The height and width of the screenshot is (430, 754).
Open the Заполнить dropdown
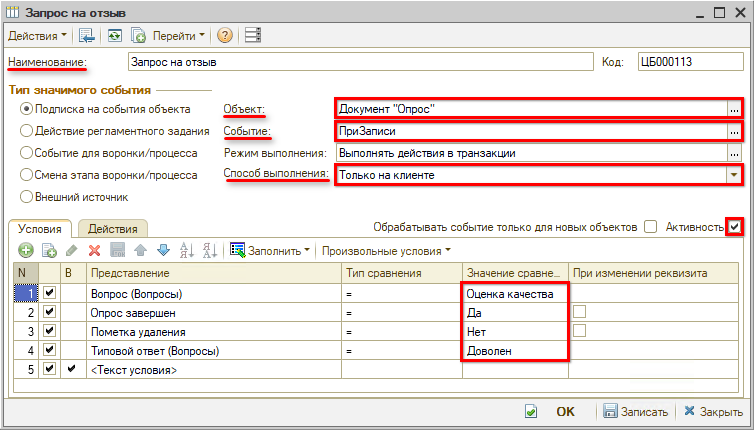click(x=279, y=251)
